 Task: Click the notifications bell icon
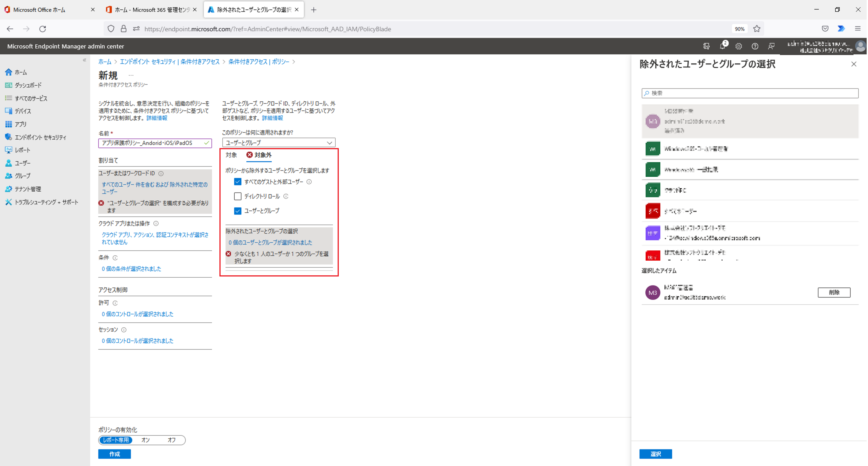722,46
